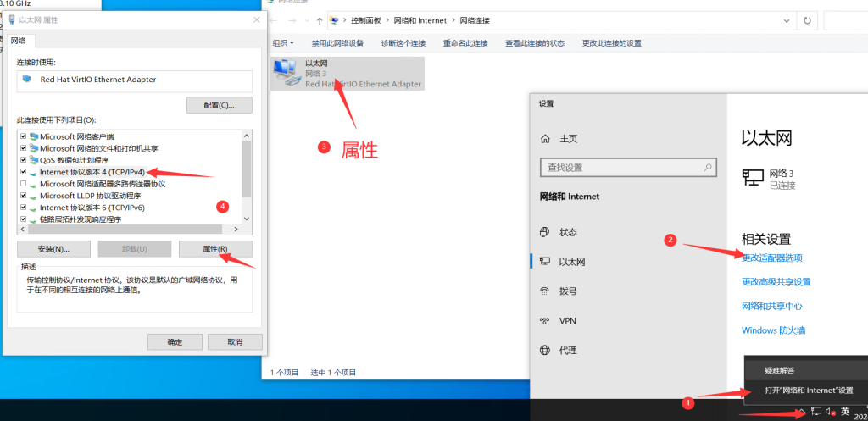Click the network icon in system tray
The height and width of the screenshot is (421, 868).
[x=816, y=411]
